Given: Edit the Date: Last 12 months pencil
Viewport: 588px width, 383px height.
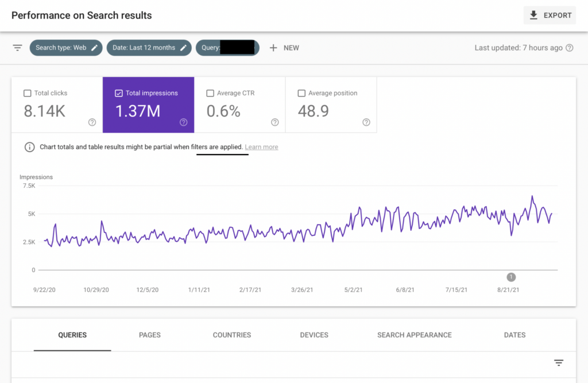Looking at the screenshot, I should tap(183, 48).
